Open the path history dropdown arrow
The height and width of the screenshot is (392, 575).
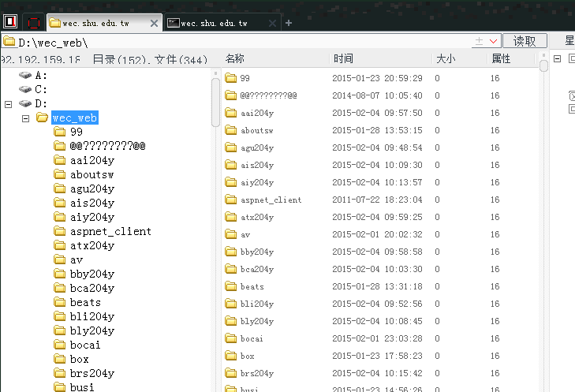(x=493, y=41)
